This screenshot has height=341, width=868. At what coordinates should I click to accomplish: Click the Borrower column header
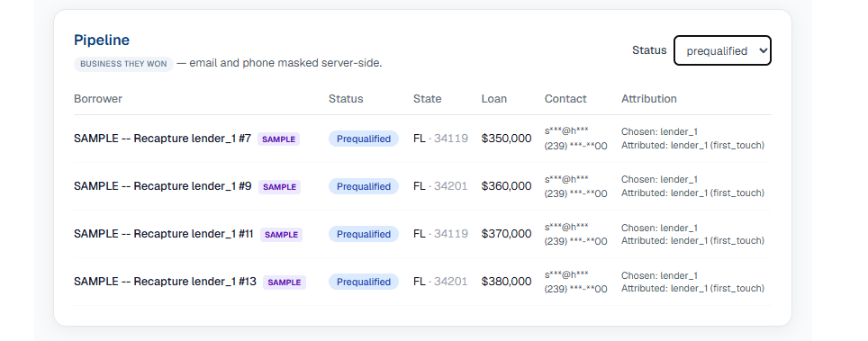tap(98, 99)
